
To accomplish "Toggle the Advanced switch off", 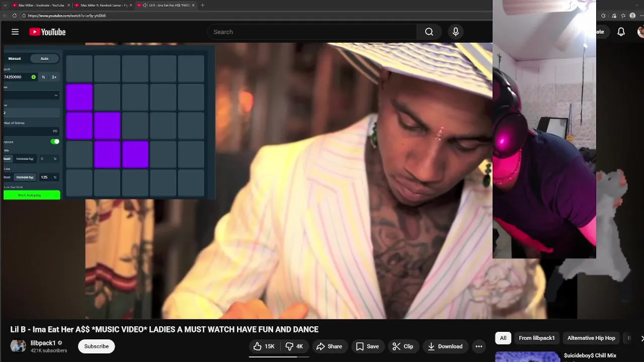I will pos(55,142).
